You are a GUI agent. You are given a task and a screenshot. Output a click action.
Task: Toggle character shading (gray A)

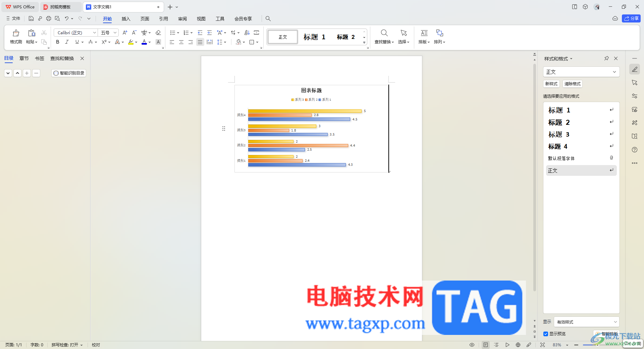158,42
